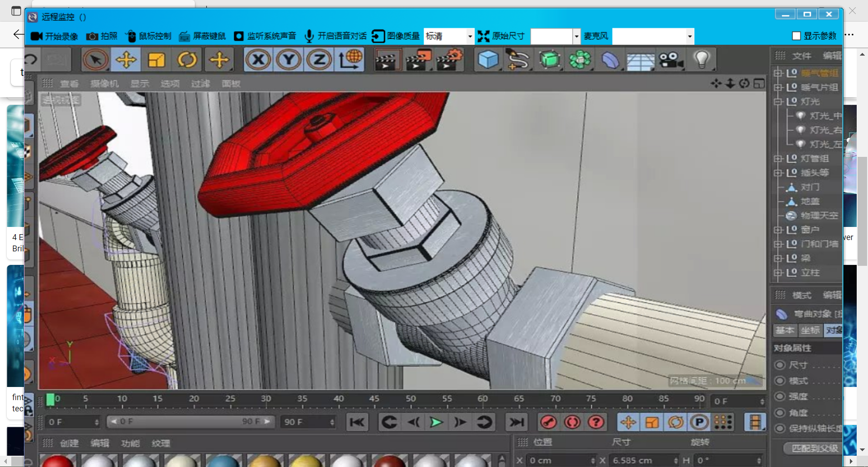Click the 开始录像 button
This screenshot has height=467, width=868.
[x=54, y=36]
